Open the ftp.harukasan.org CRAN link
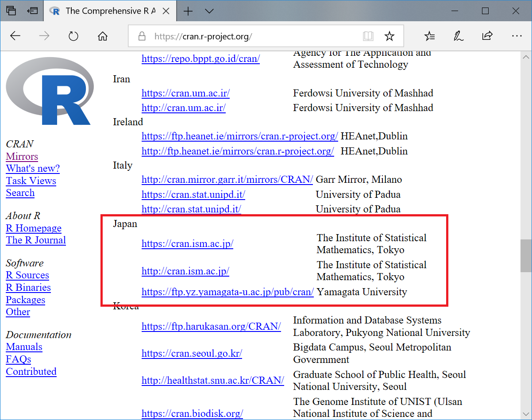532x420 pixels. coord(212,327)
